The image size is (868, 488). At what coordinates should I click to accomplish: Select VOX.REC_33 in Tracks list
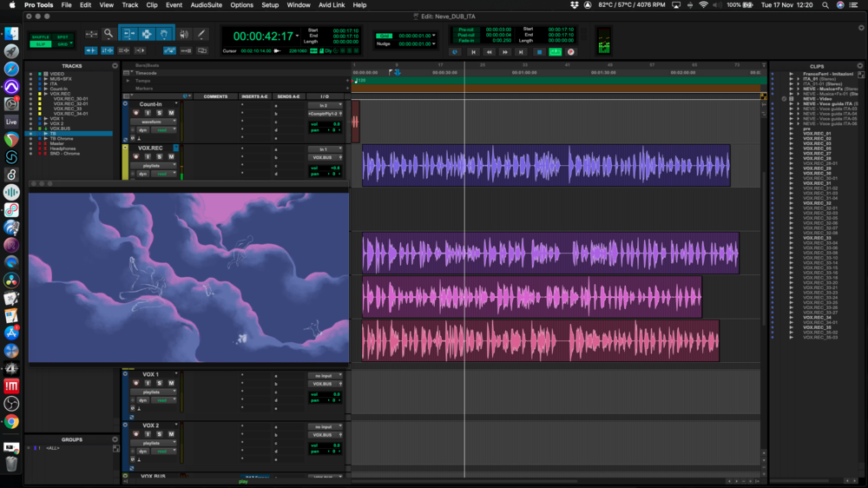68,109
